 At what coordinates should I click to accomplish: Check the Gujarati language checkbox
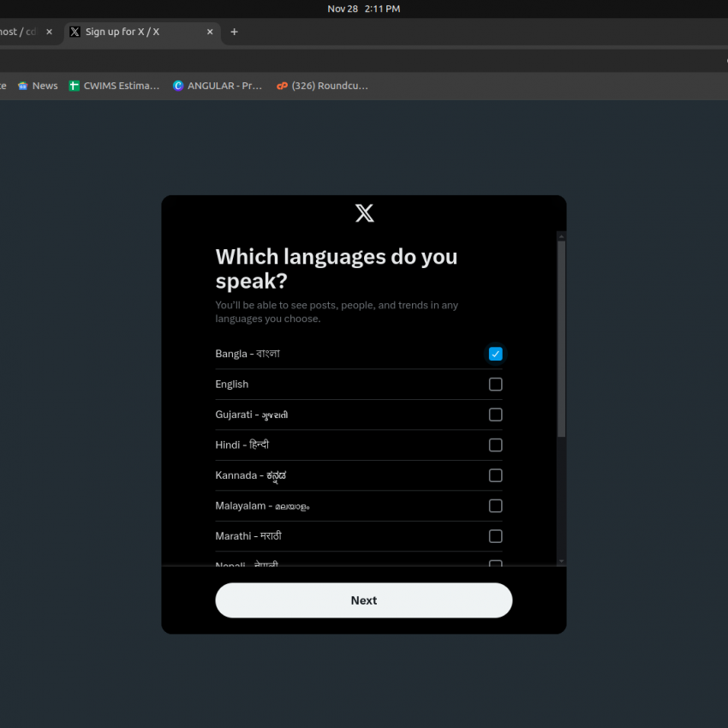click(495, 415)
